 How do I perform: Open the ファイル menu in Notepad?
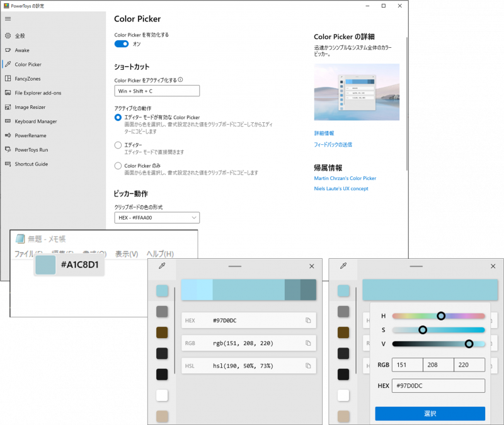tap(28, 254)
